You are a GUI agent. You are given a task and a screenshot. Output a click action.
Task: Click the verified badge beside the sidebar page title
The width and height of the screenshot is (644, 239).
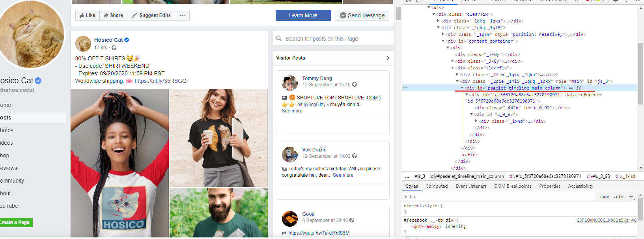click(x=38, y=80)
